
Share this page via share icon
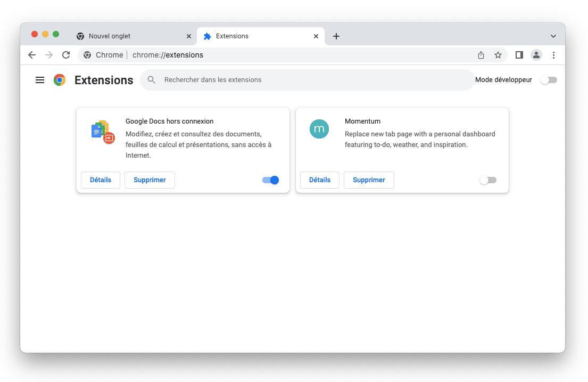coord(481,55)
